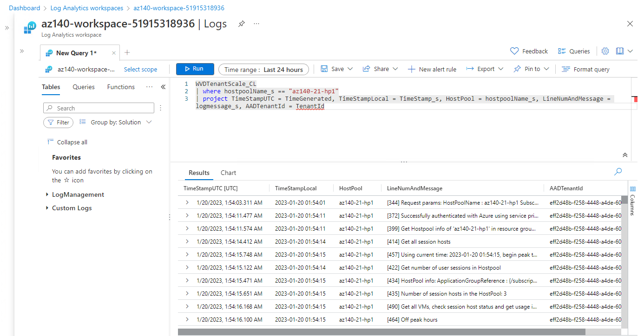
Task: Switch to the Chart tab
Action: coord(228,173)
